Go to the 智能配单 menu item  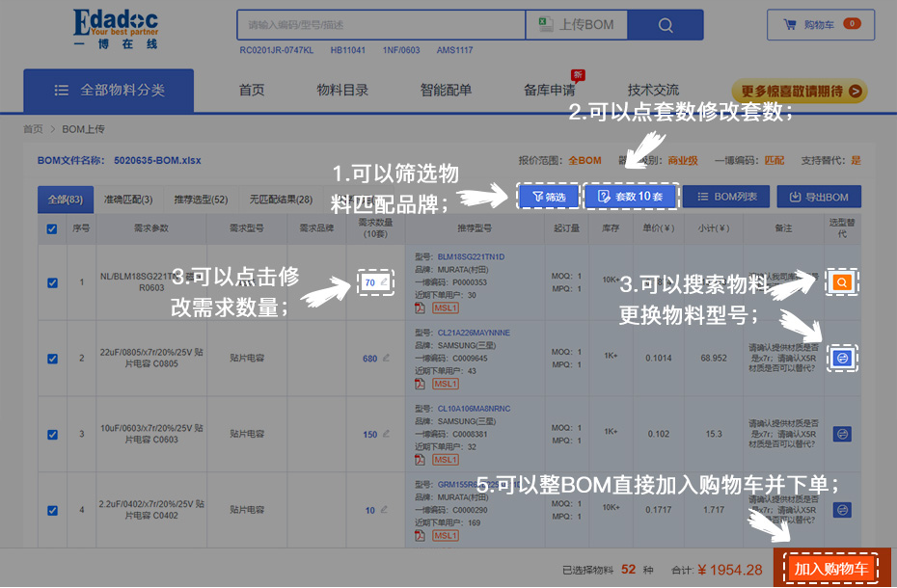pyautogui.click(x=446, y=90)
